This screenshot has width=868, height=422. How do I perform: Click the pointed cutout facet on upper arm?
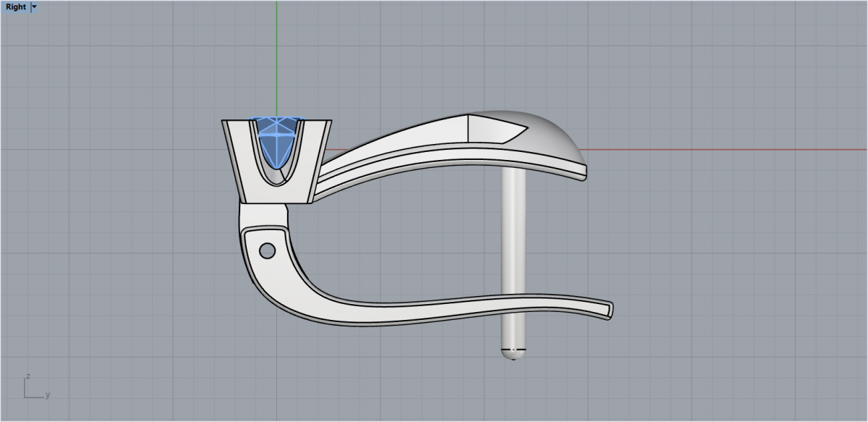click(x=499, y=129)
